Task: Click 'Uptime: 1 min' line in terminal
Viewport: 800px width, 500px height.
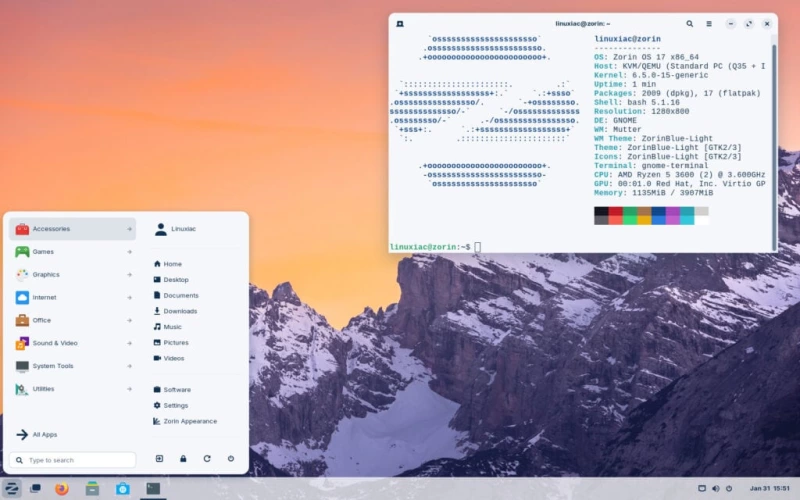Action: pos(625,84)
